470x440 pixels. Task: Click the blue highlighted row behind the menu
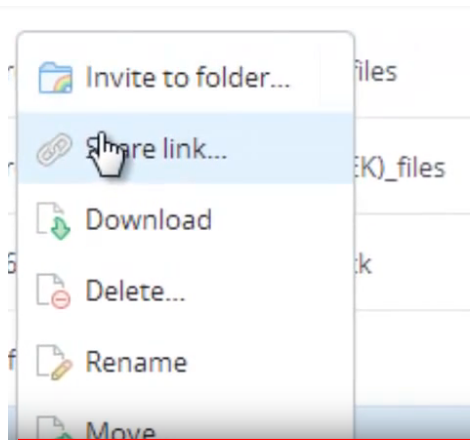point(412,422)
